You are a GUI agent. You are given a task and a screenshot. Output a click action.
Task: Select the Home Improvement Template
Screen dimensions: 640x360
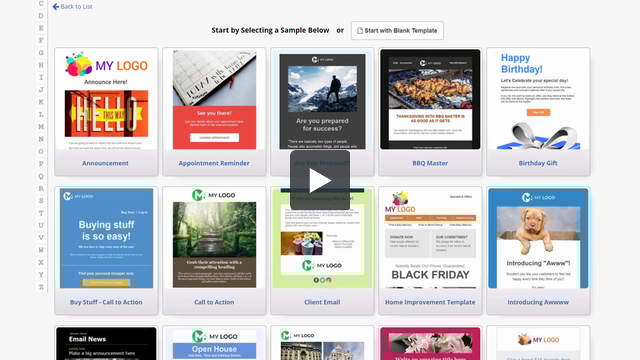click(430, 251)
